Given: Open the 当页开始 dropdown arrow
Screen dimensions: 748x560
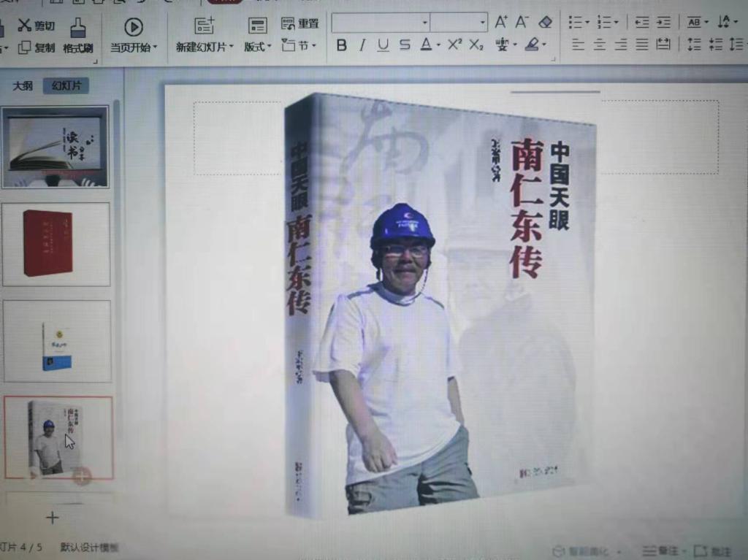Looking at the screenshot, I should coord(155,47).
